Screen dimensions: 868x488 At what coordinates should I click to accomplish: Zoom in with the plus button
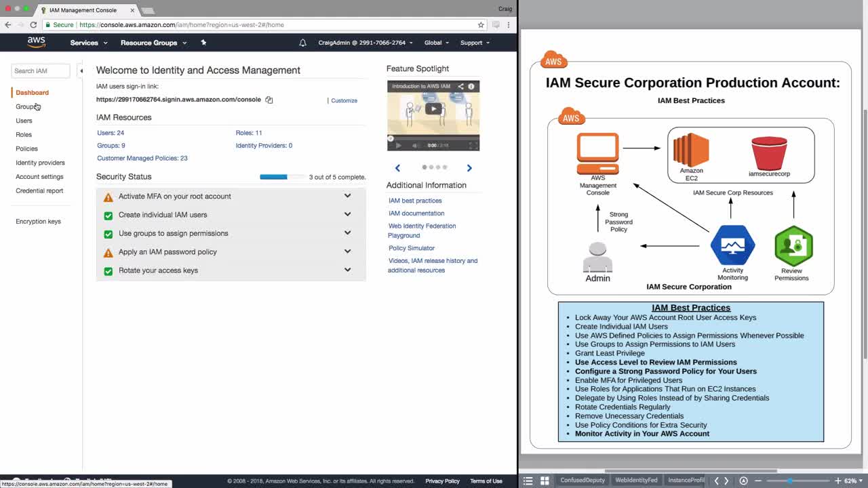tap(838, 481)
